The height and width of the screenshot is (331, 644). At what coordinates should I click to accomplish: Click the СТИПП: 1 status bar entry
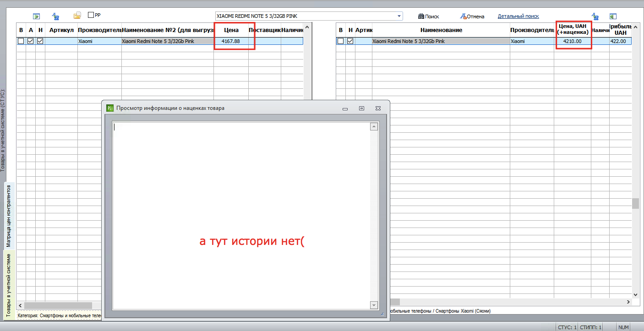(590, 327)
